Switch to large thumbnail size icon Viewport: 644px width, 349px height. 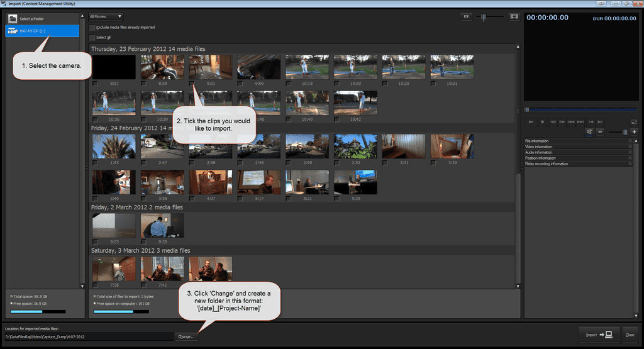514,16
